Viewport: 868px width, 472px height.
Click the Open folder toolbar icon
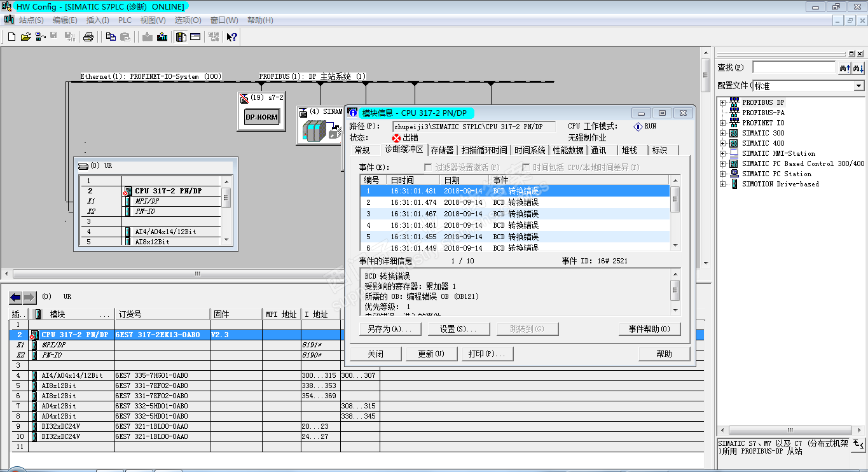pos(25,37)
